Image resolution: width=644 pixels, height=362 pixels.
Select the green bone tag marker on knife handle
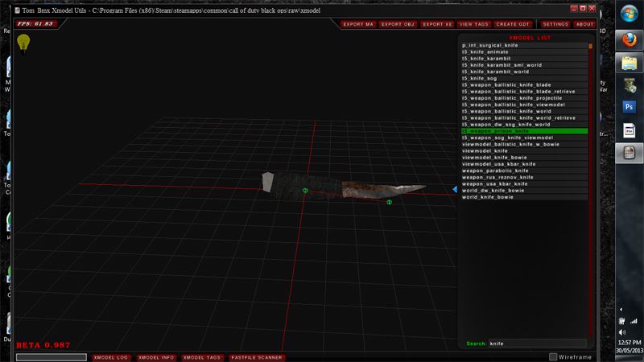click(305, 191)
